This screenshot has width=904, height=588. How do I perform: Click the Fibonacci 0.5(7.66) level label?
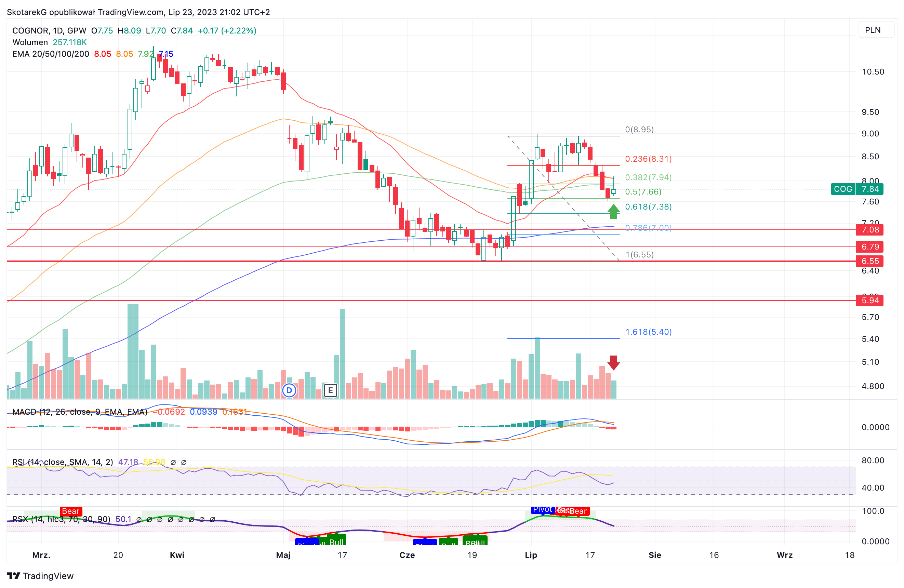tap(643, 192)
